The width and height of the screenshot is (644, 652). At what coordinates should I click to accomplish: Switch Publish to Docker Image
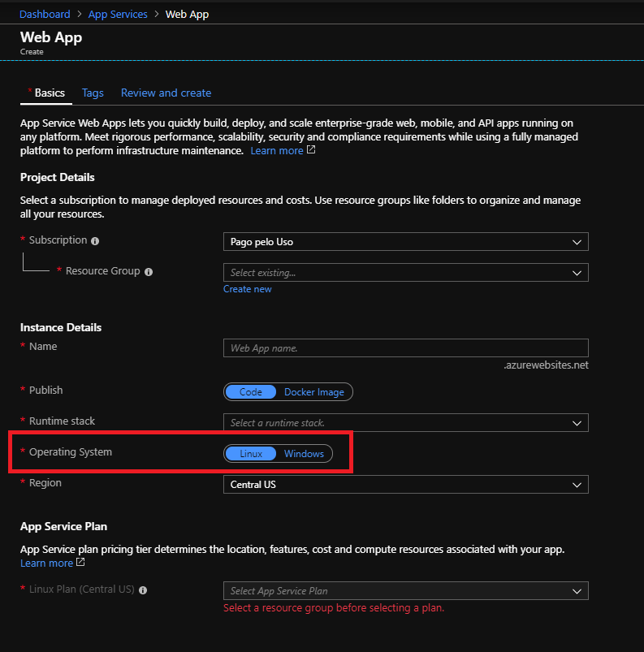pos(313,392)
